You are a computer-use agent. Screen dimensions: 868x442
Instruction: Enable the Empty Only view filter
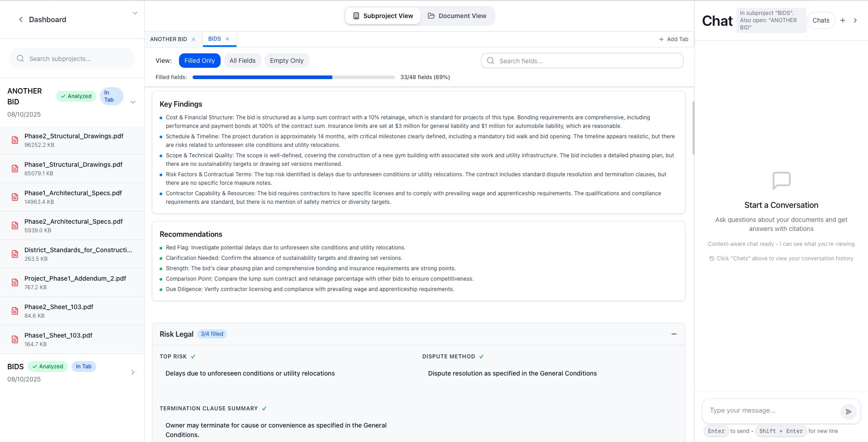pyautogui.click(x=287, y=60)
